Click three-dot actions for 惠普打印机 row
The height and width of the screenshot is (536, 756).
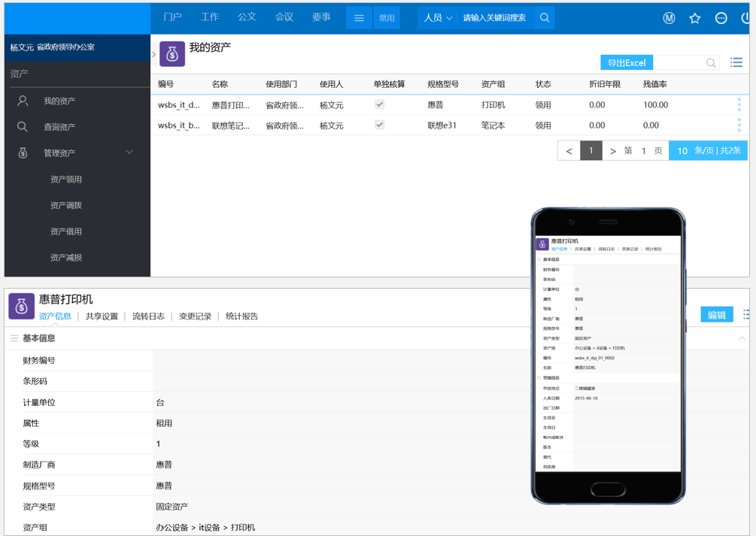click(x=739, y=104)
